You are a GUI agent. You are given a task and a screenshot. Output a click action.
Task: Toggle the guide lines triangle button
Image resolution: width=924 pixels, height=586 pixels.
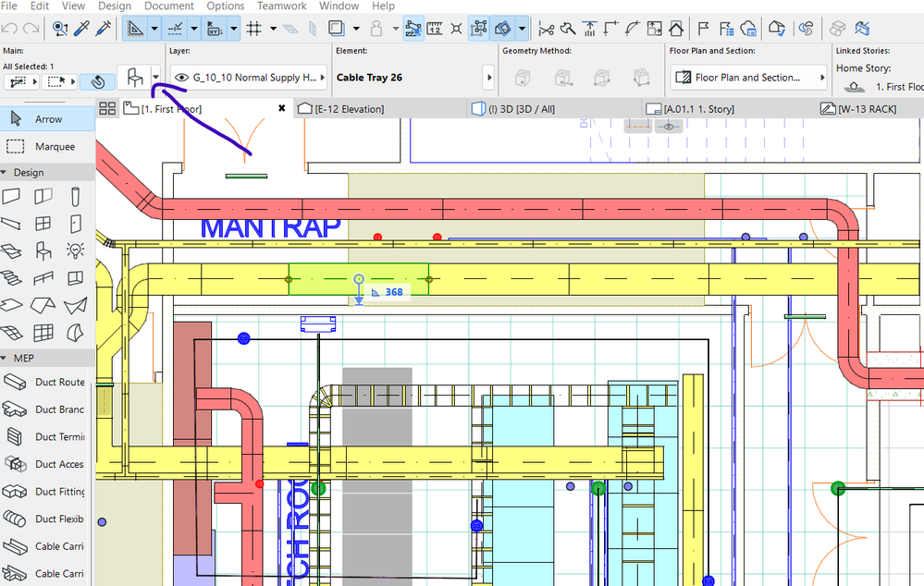pyautogui.click(x=136, y=29)
